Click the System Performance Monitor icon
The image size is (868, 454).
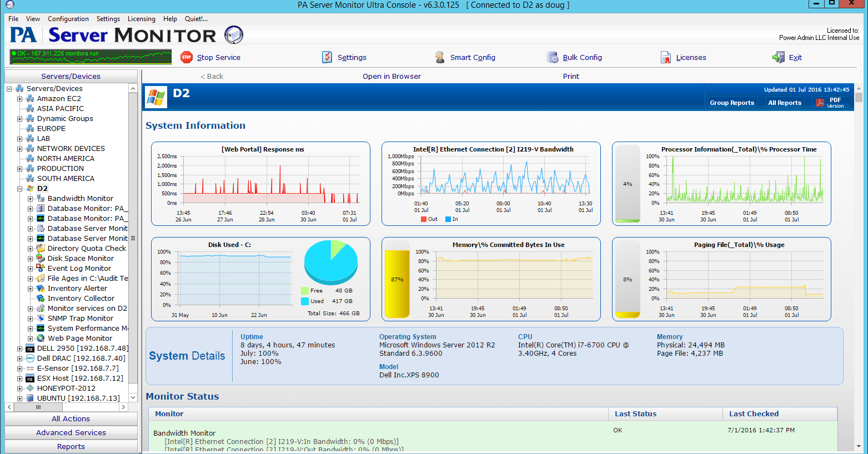point(41,328)
